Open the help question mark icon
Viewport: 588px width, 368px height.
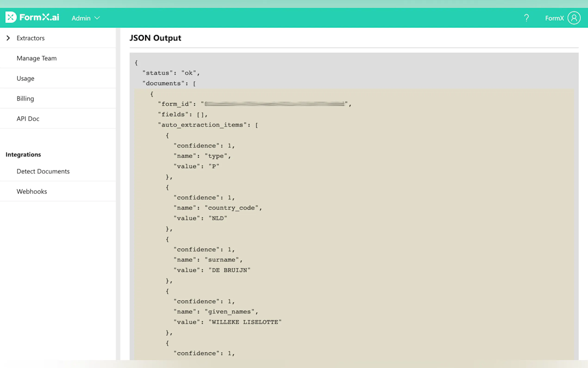tap(526, 18)
